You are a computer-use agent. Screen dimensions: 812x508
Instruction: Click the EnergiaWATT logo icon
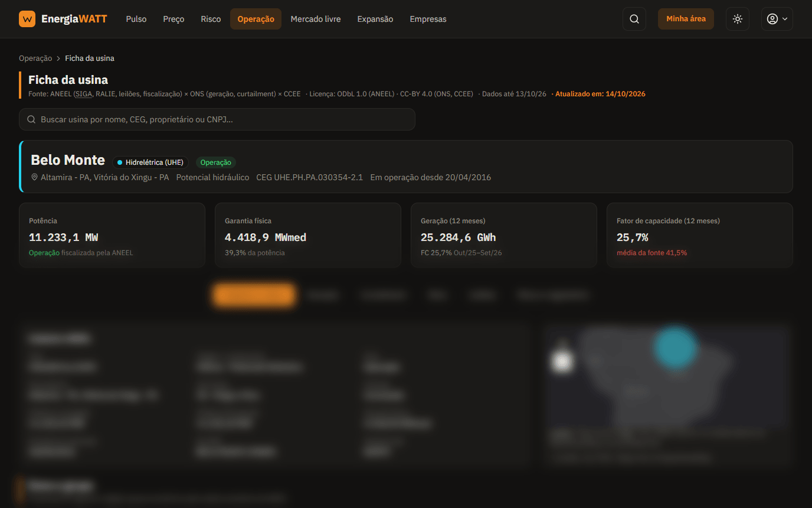coord(27,19)
